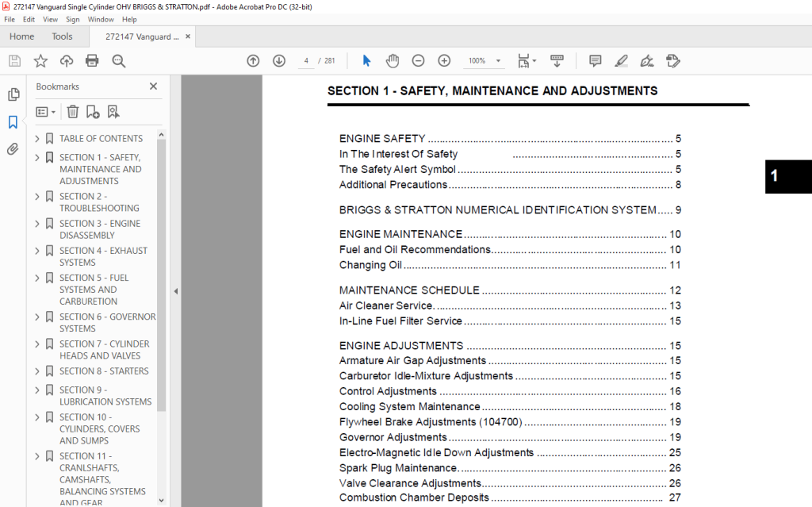Screen dimensions: 812x507
Task: Expand the SECTION 8 - STARTERS chevron
Action: (36, 371)
